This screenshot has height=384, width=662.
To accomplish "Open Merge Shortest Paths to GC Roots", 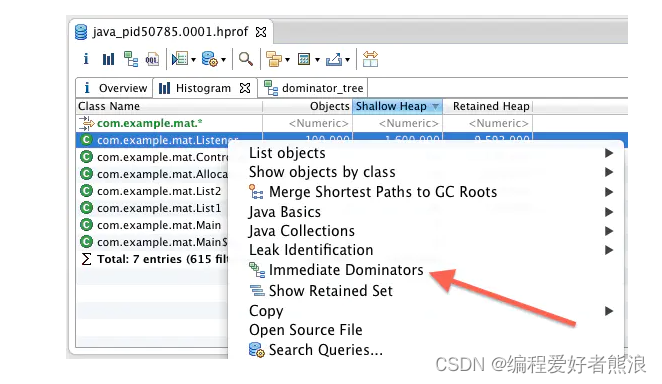I will (426, 192).
